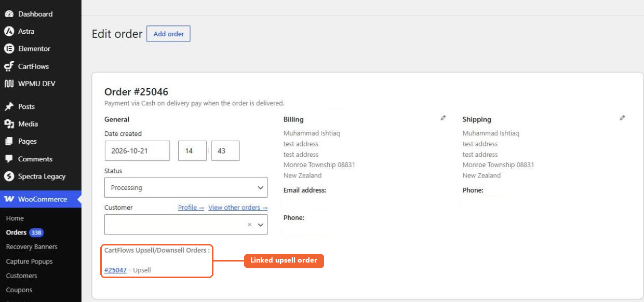Click the Add order button
The height and width of the screenshot is (302, 644).
pyautogui.click(x=169, y=34)
